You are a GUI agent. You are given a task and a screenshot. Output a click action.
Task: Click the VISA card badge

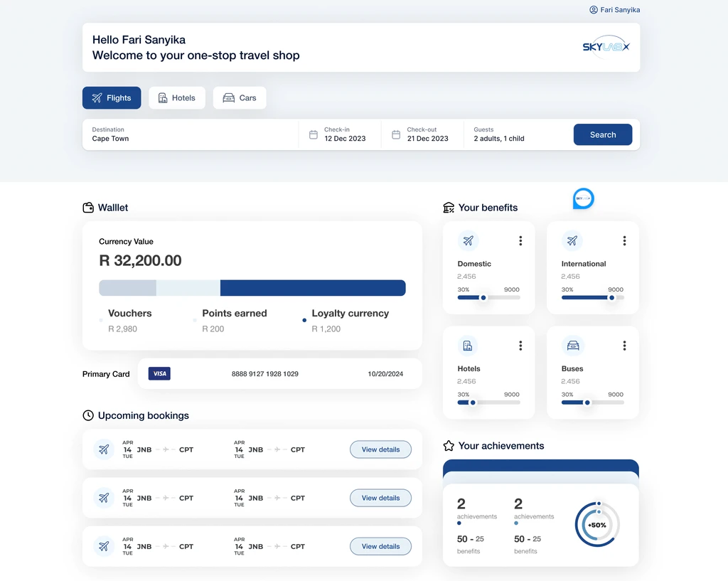click(x=159, y=373)
